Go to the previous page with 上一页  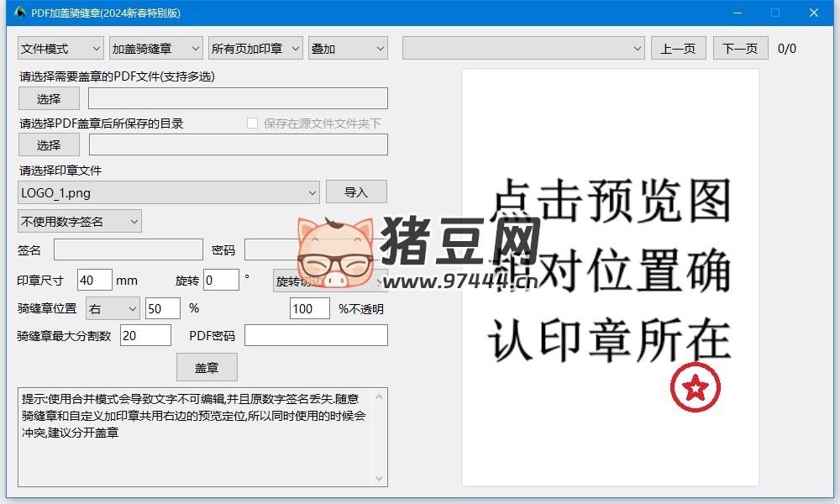[x=678, y=49]
